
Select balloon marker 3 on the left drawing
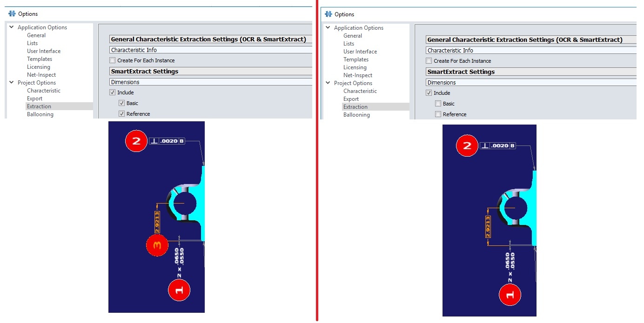point(156,245)
